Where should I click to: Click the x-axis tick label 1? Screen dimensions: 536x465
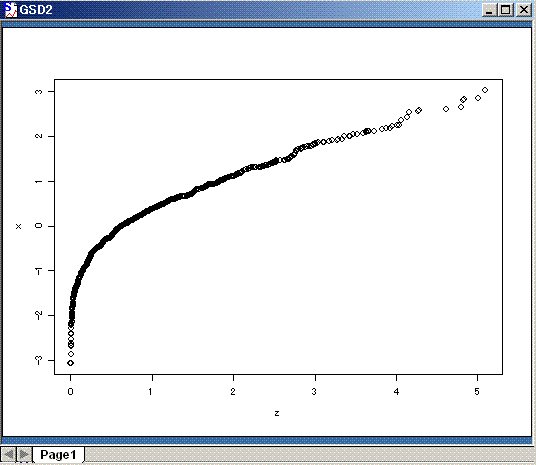pyautogui.click(x=151, y=391)
